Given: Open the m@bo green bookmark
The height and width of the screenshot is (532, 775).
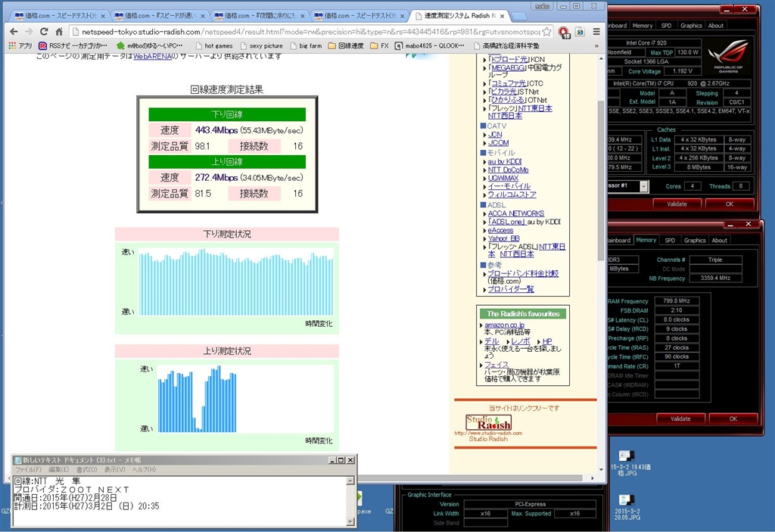Looking at the screenshot, I should 150,45.
